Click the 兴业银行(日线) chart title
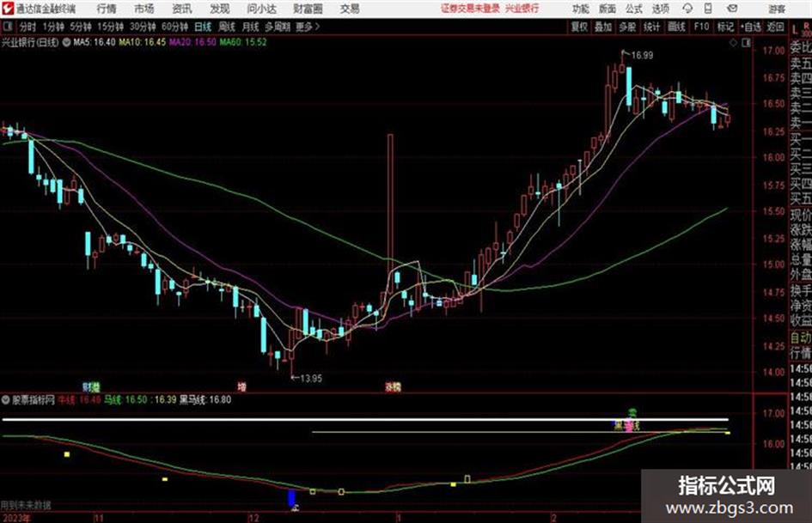 tap(30, 42)
